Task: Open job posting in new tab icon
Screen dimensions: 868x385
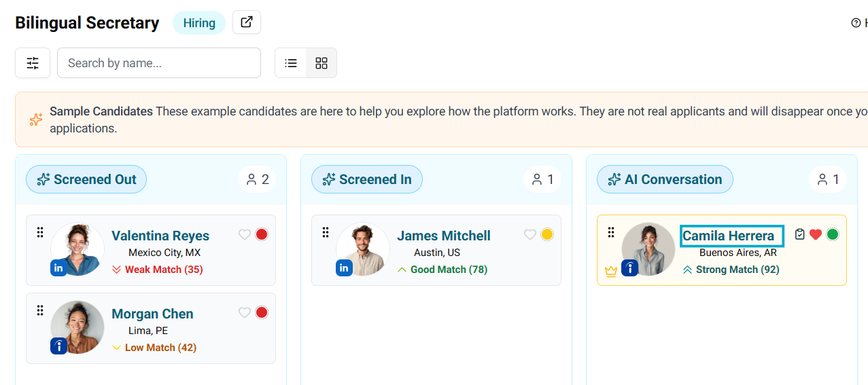Action: point(247,22)
